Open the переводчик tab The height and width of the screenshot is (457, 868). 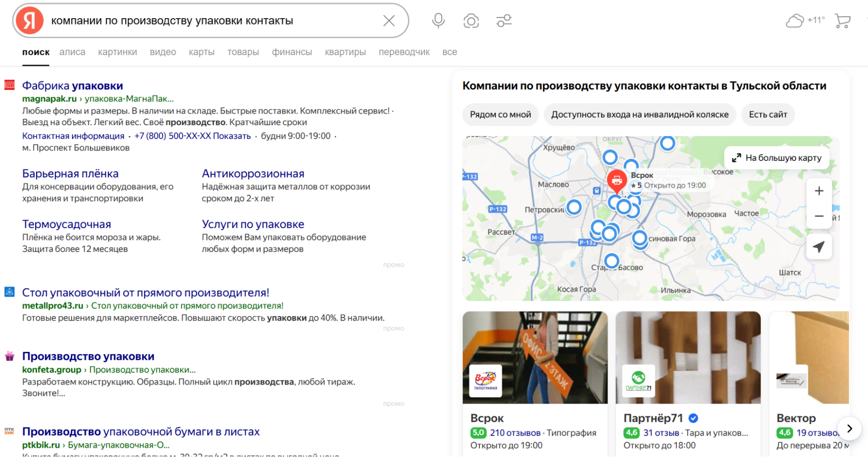pos(404,52)
